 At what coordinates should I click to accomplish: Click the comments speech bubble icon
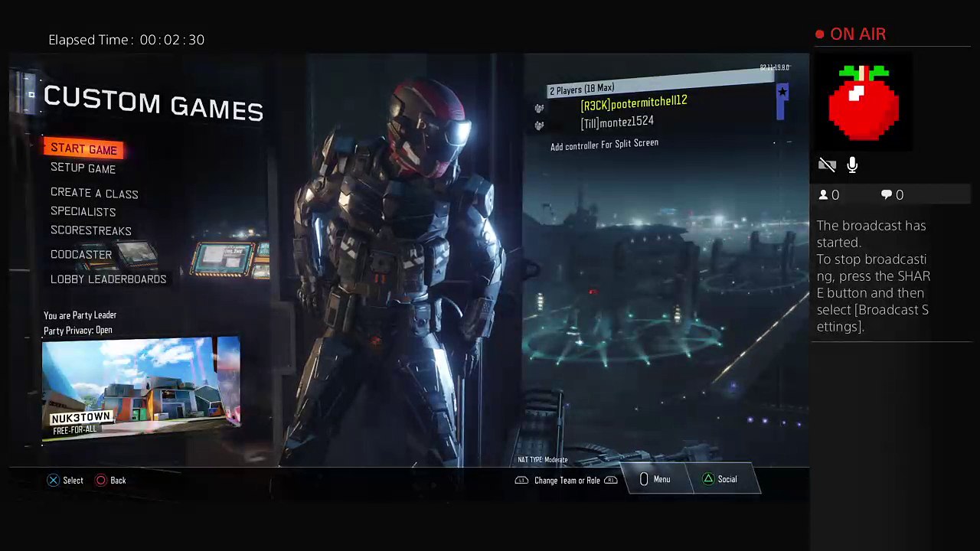[887, 195]
